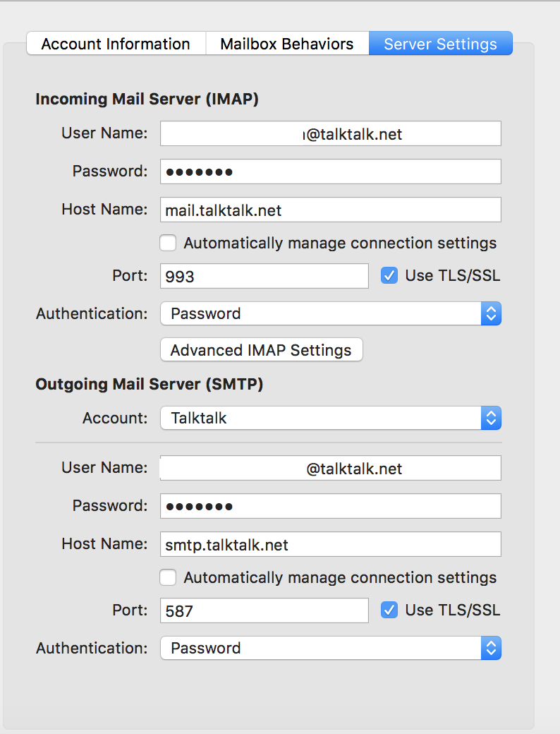Image resolution: width=560 pixels, height=734 pixels.
Task: Focus the mail.talktalk.net Host Name field
Action: (x=330, y=210)
